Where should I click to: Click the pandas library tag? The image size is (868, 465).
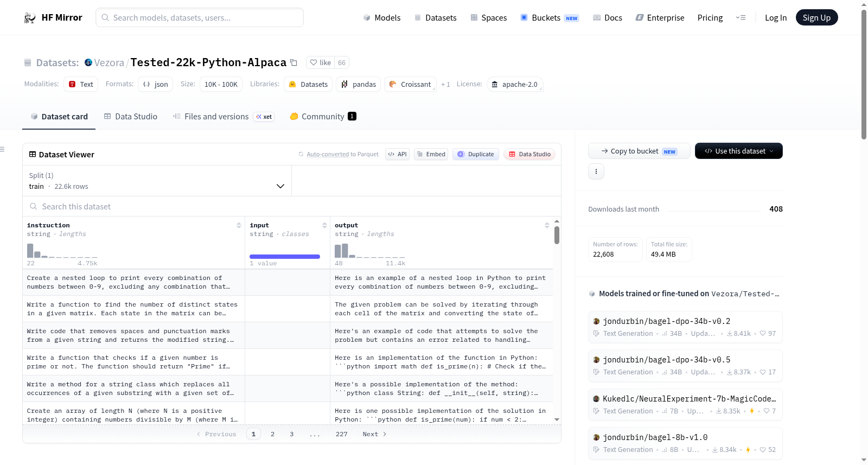[x=359, y=84]
